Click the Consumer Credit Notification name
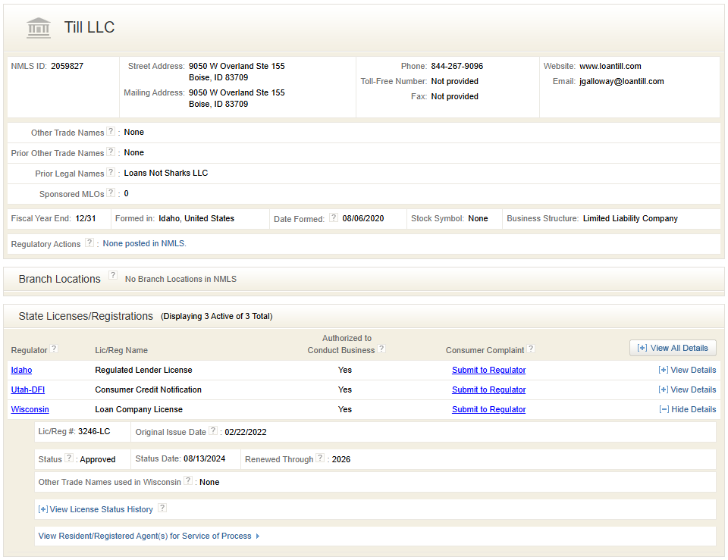This screenshot has width=728, height=560. [148, 389]
